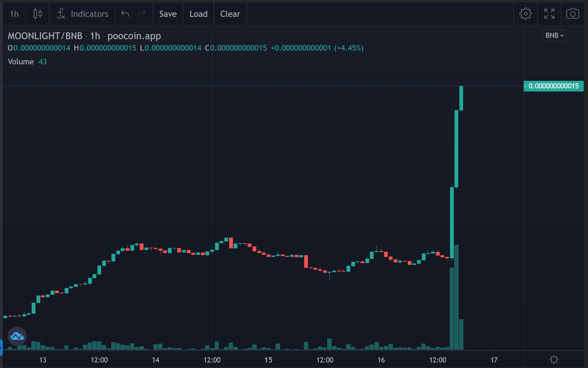Screen dimensions: 588x368
Task: Redo the chart action
Action: point(142,14)
